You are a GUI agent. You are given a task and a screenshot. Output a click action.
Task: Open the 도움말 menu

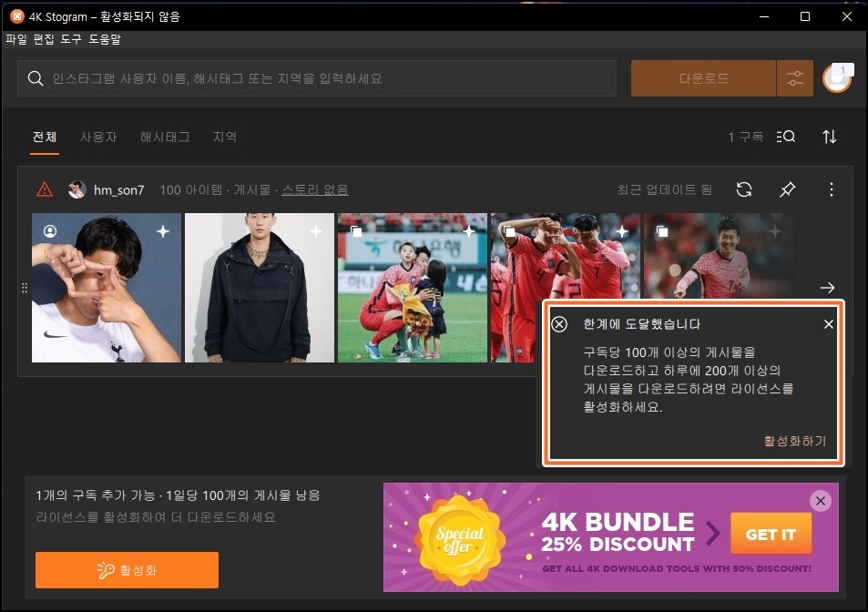(x=105, y=39)
